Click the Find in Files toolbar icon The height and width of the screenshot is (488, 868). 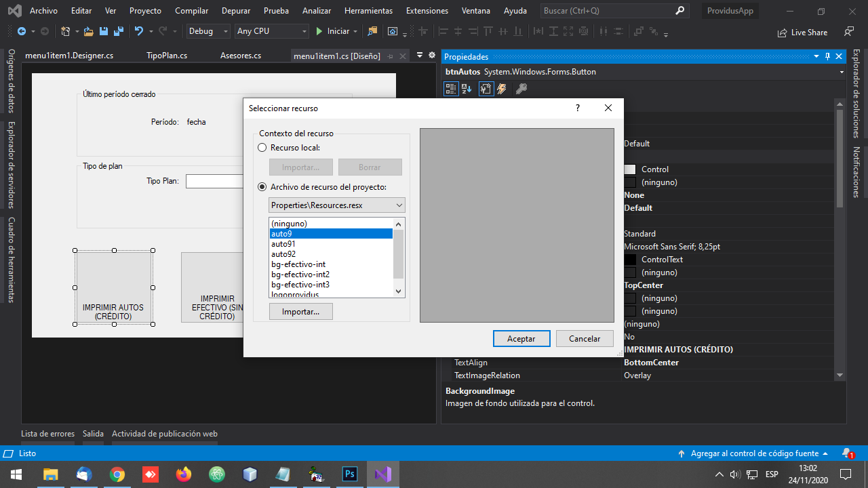tap(372, 31)
